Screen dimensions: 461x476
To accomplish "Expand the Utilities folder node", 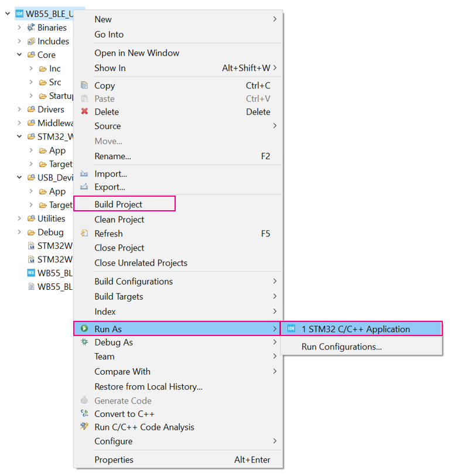I will pos(19,218).
